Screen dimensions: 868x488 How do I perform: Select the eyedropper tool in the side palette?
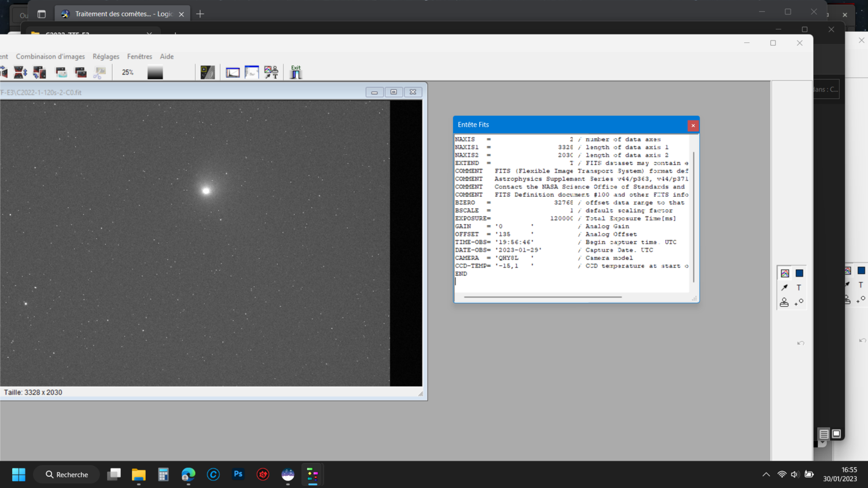pyautogui.click(x=785, y=288)
